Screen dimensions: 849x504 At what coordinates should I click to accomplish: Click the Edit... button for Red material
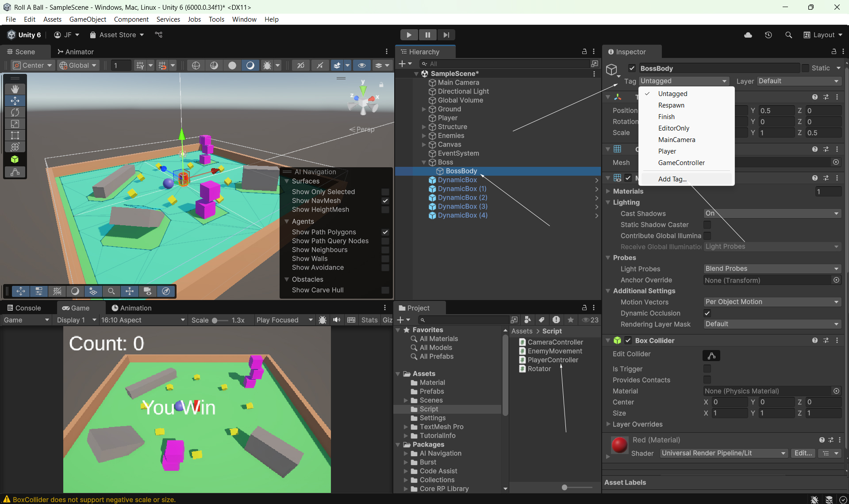[803, 453]
